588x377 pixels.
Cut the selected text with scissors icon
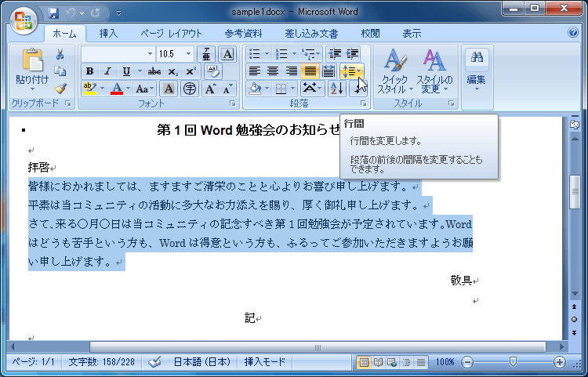tap(60, 54)
